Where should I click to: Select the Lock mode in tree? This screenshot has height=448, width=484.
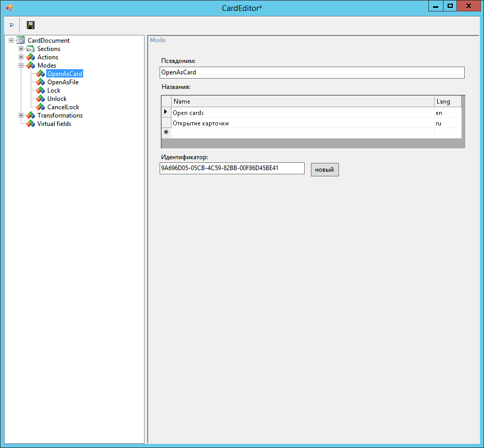point(54,91)
